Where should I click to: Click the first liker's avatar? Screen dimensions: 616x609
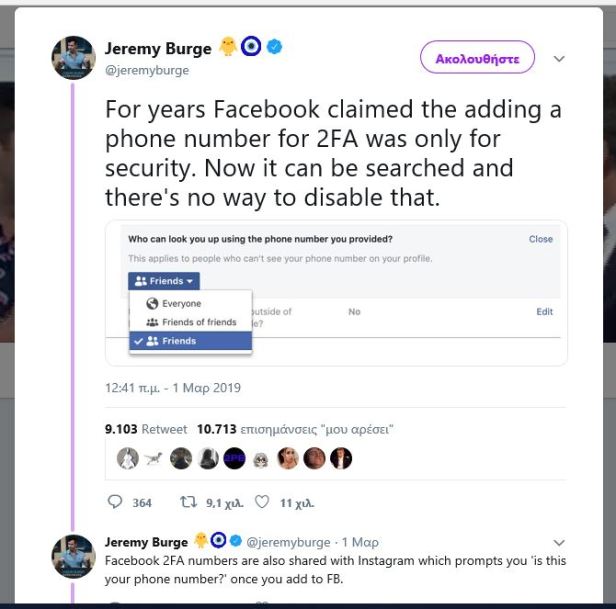(127, 458)
